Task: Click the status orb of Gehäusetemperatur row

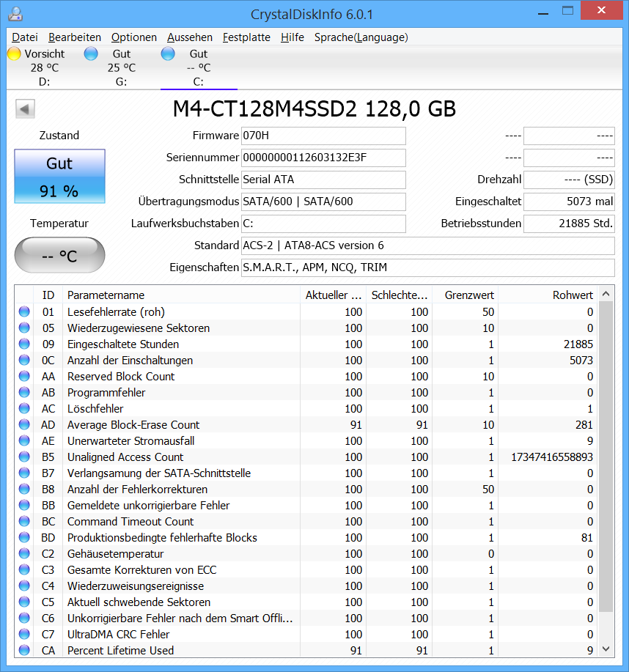Action: click(24, 554)
